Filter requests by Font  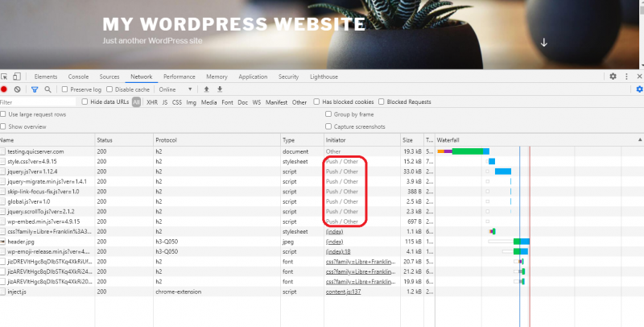pyautogui.click(x=227, y=101)
